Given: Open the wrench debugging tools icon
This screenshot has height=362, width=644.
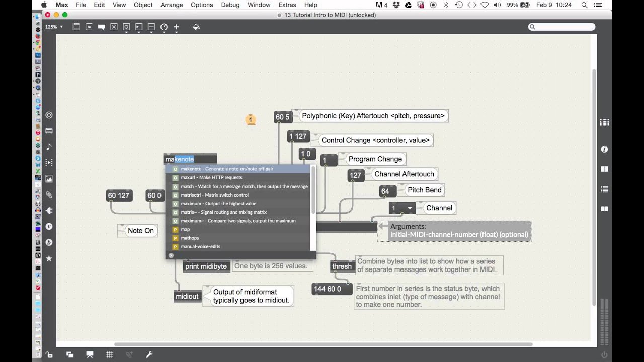Looking at the screenshot, I should [x=149, y=354].
